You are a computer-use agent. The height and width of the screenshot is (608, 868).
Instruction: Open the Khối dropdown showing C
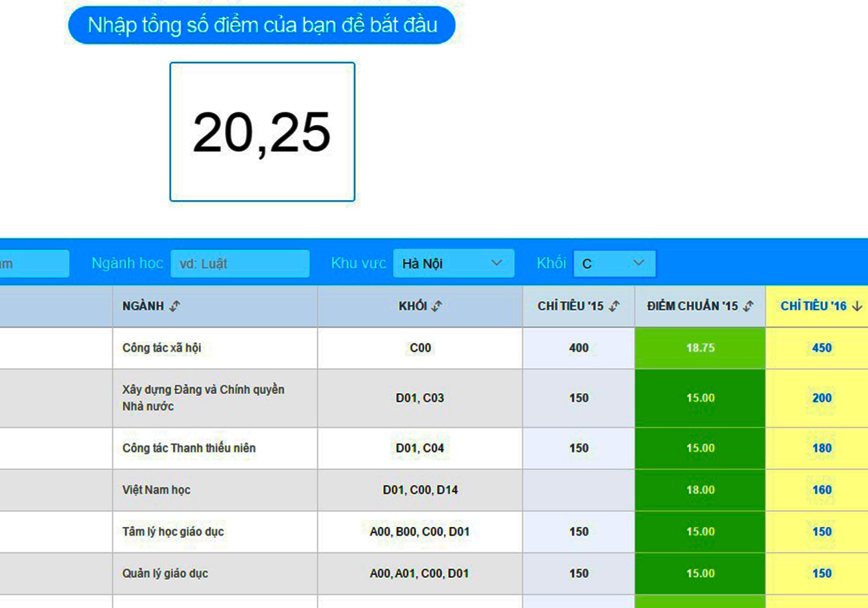point(613,263)
